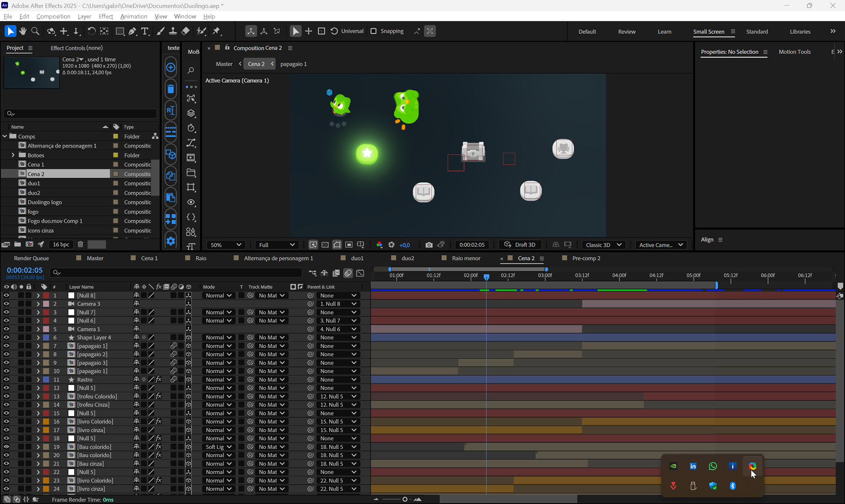Toggle visibility of Rastro layer
Image resolution: width=845 pixels, height=504 pixels.
tap(6, 380)
